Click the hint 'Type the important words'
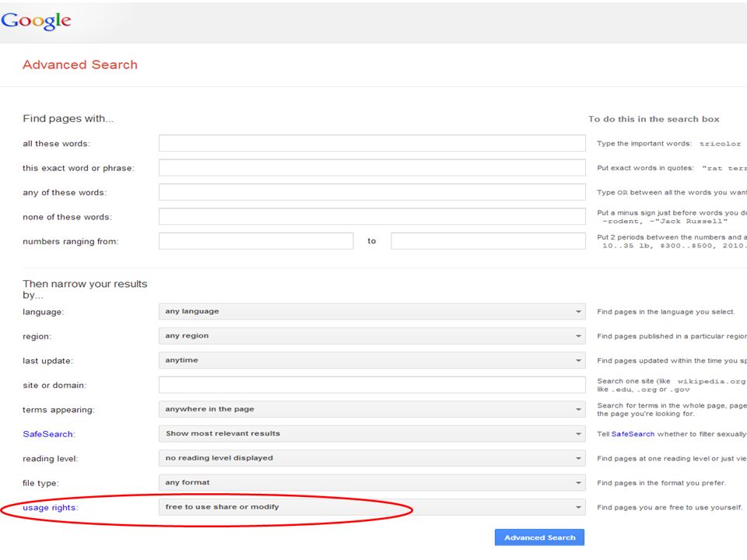 pos(644,143)
